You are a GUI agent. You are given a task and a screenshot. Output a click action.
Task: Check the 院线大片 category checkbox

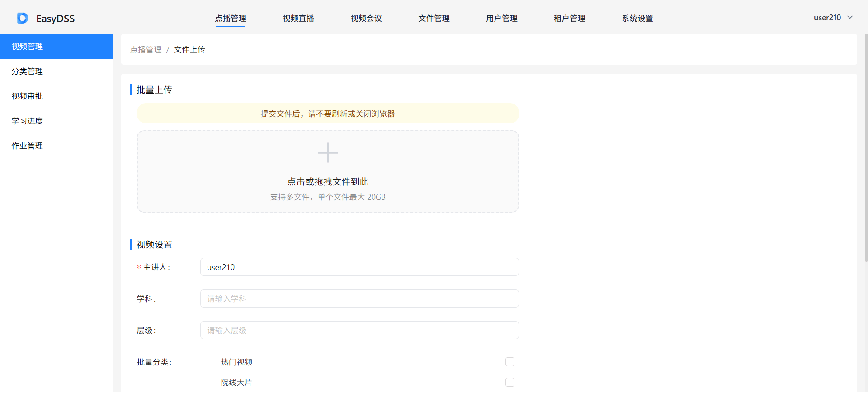[510, 382]
